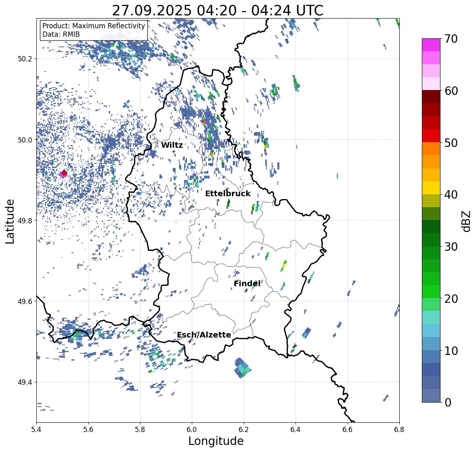Screen dimensions: 476x451
Task: Click the 6.0 longitude tick label
Action: click(x=192, y=429)
